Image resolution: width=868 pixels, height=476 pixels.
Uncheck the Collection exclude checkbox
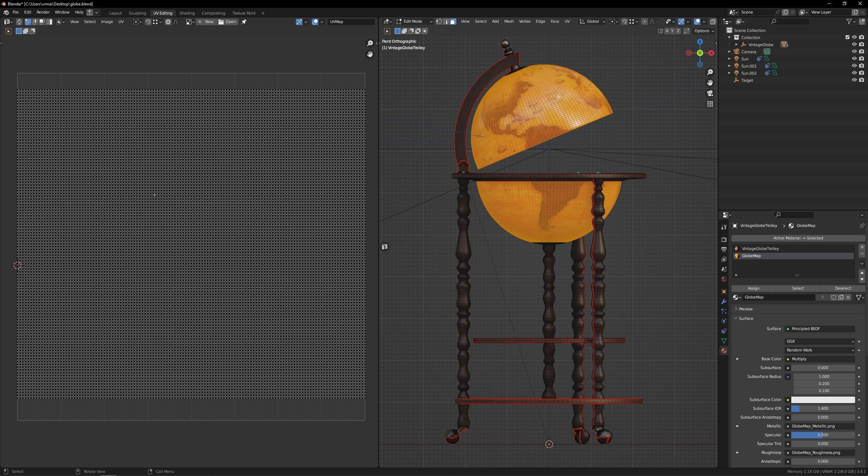pyautogui.click(x=847, y=37)
